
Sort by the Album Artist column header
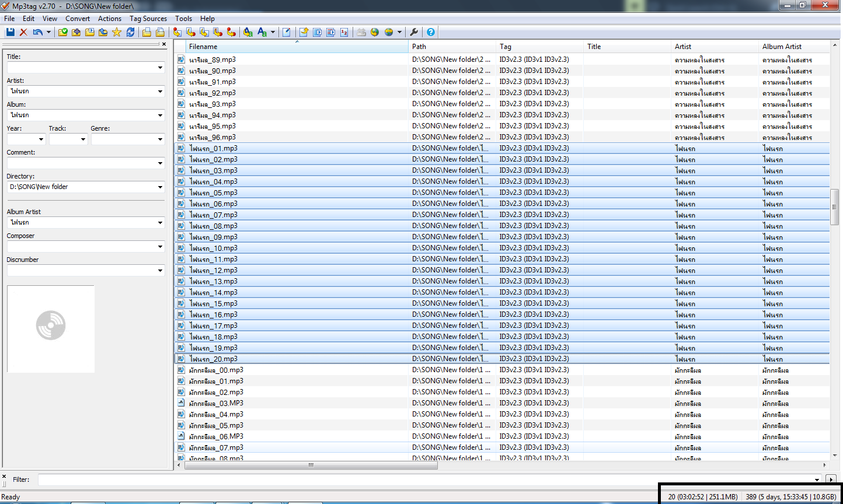(794, 47)
